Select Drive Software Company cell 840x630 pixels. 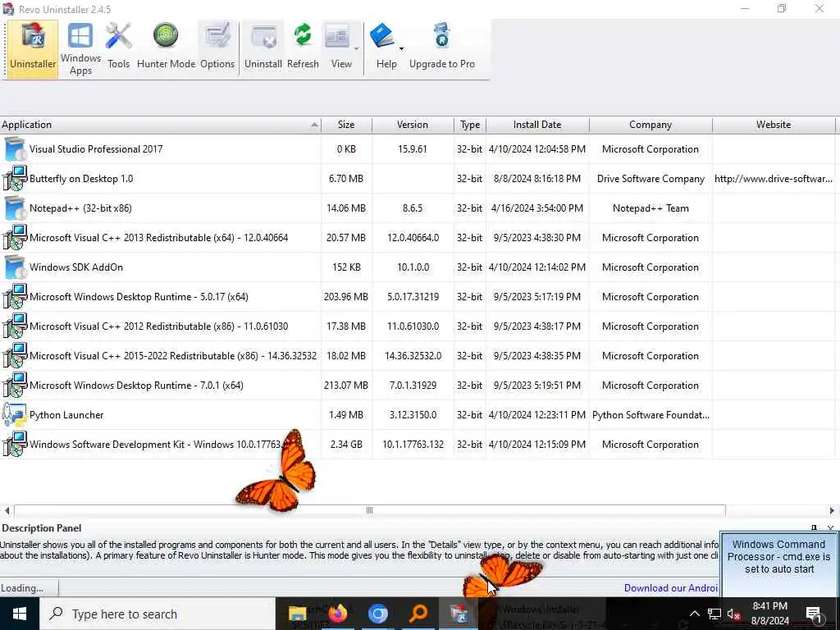(651, 179)
